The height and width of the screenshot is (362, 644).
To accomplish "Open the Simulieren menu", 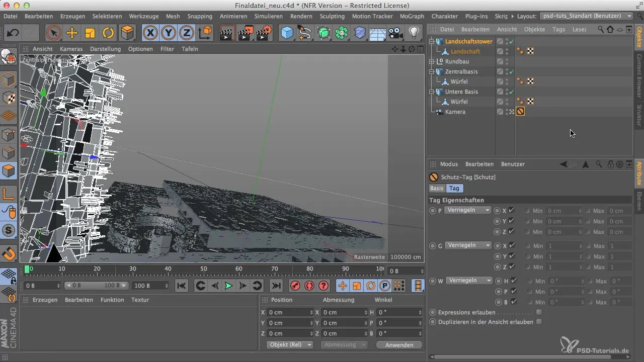I will click(268, 16).
